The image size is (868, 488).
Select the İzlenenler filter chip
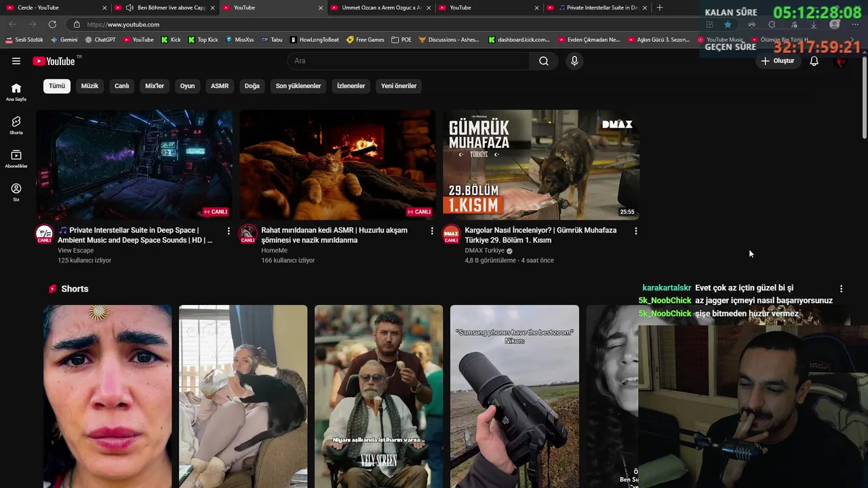(x=351, y=86)
